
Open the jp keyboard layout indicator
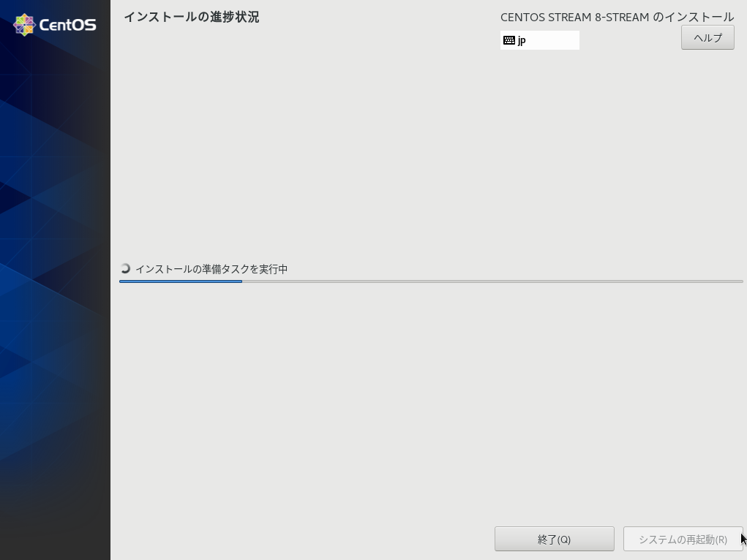click(540, 40)
